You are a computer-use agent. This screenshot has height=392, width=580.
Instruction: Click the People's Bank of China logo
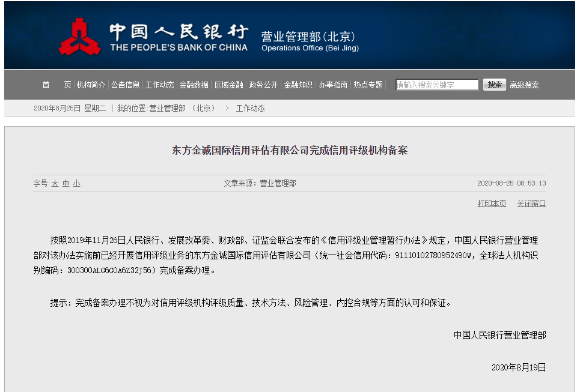(x=80, y=37)
